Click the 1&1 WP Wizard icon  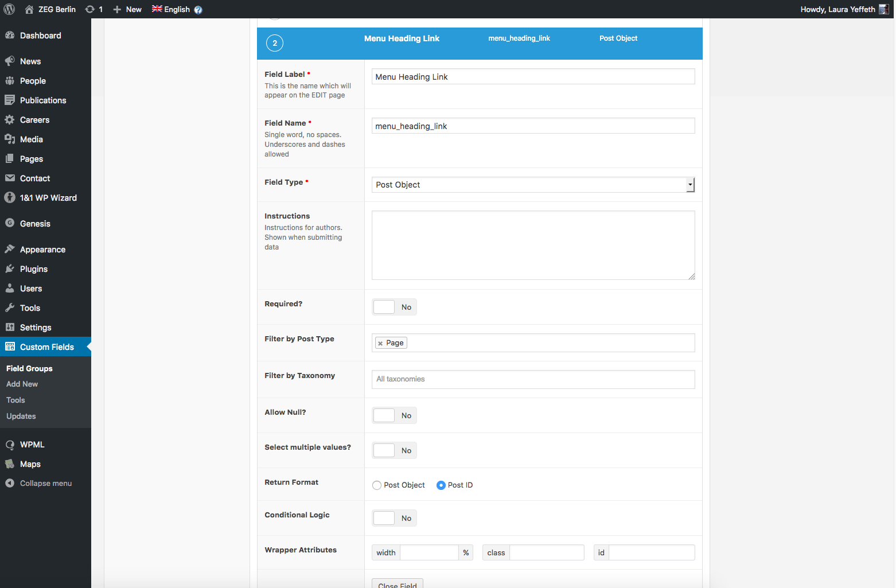pyautogui.click(x=10, y=197)
